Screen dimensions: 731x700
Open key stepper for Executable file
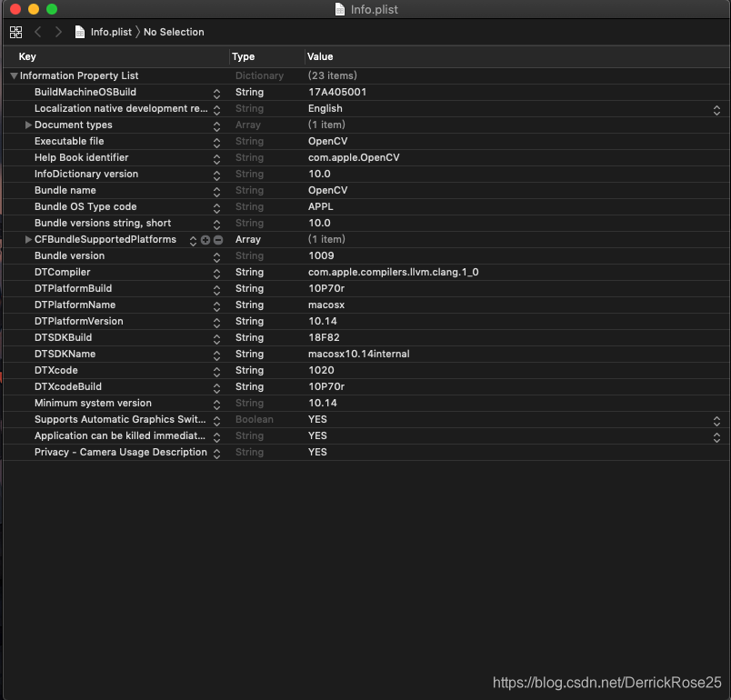[216, 143]
